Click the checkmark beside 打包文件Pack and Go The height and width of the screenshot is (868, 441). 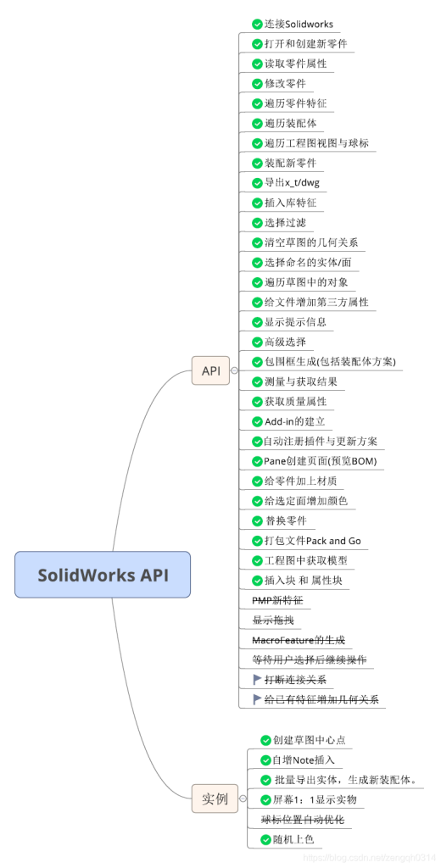pyautogui.click(x=256, y=541)
